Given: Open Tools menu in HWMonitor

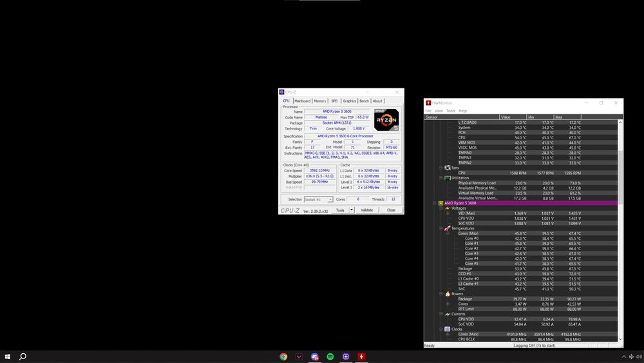Looking at the screenshot, I should pos(451,111).
